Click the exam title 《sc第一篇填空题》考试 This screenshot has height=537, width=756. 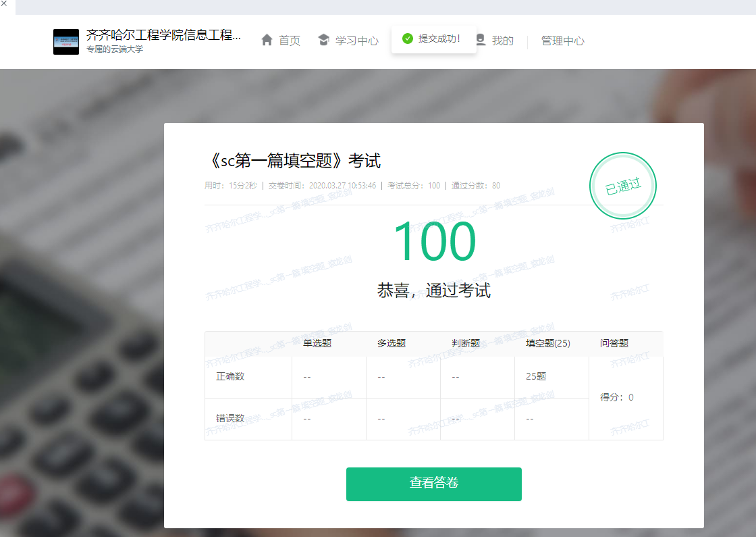[x=293, y=161]
